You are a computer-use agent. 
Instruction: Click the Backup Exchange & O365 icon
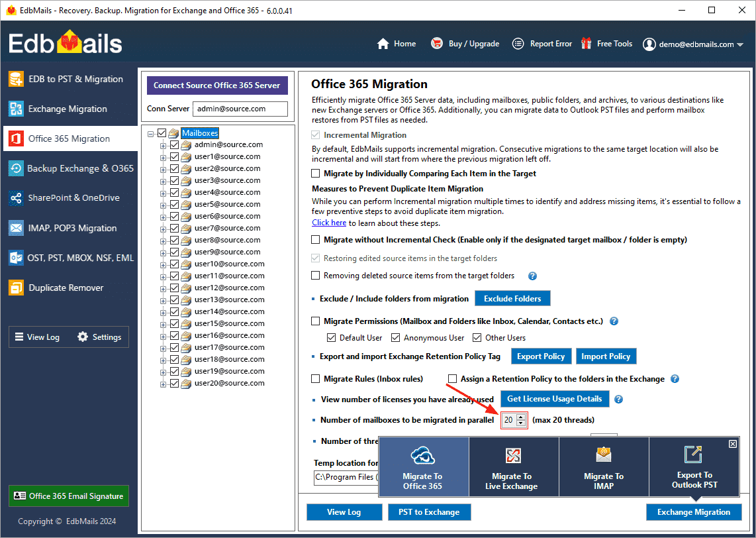[x=16, y=168]
